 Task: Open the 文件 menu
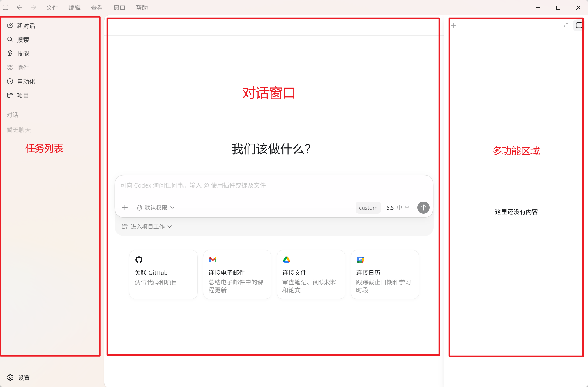(52, 8)
